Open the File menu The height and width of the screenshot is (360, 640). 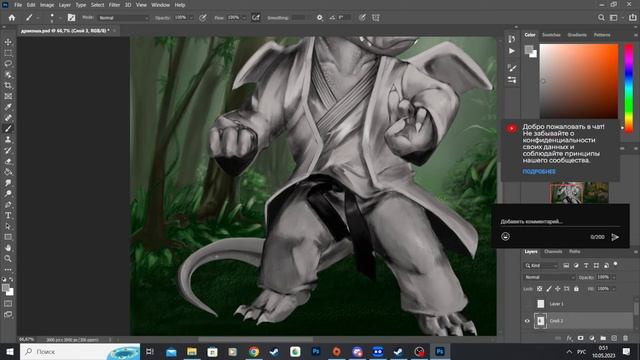click(x=18, y=5)
